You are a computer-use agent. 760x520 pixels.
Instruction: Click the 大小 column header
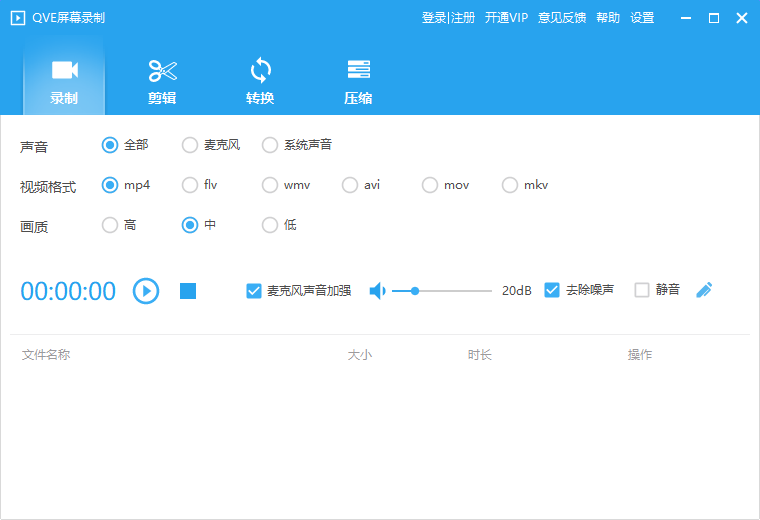[x=360, y=355]
